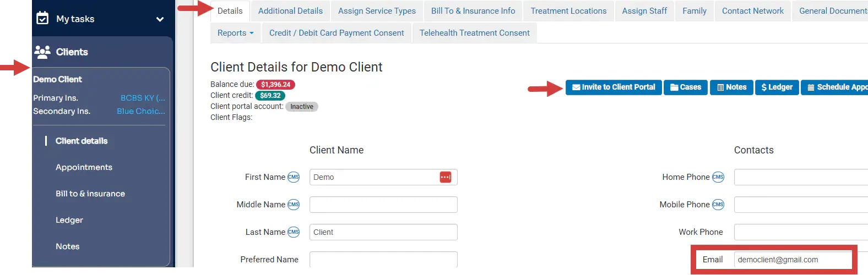This screenshot has height=275, width=868.
Task: Open the Contact Network tab
Action: (x=753, y=11)
